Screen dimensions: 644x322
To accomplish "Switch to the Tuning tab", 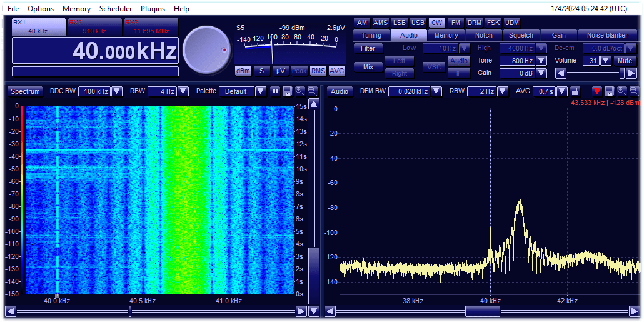I will pos(371,35).
